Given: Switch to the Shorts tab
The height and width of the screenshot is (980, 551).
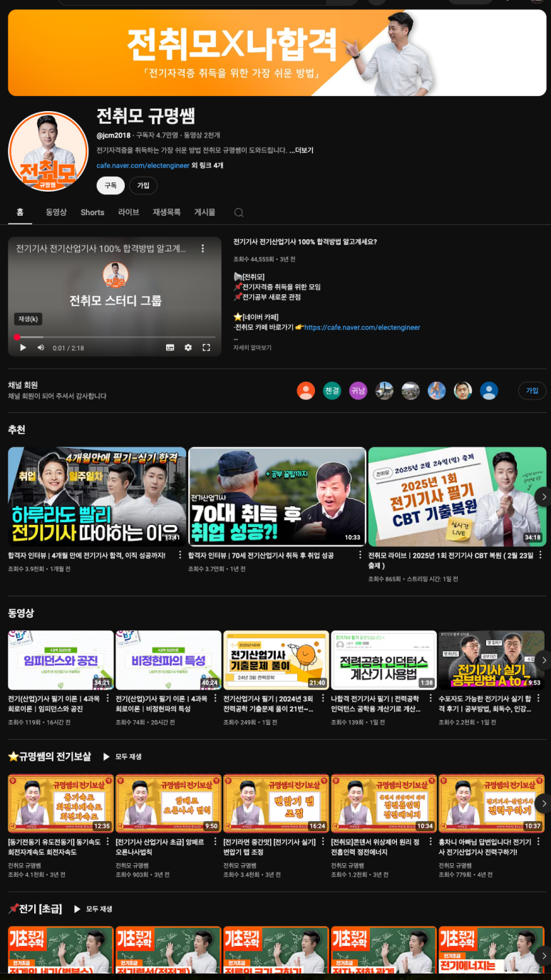Looking at the screenshot, I should click(92, 212).
